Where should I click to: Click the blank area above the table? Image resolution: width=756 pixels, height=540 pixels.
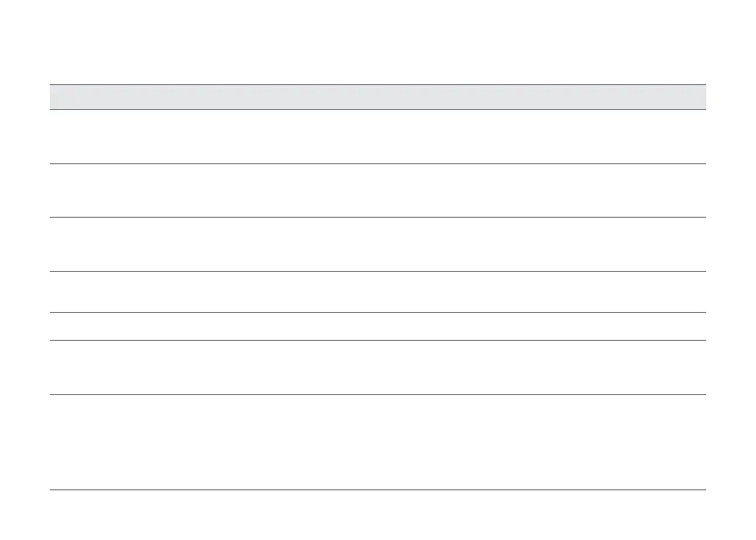tap(378, 42)
